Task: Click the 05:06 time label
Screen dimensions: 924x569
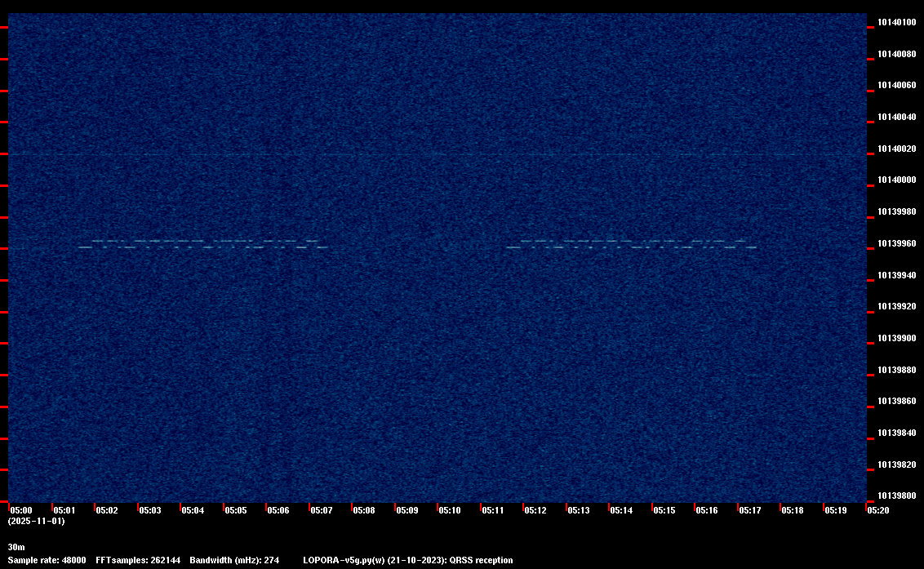Action: (x=278, y=510)
